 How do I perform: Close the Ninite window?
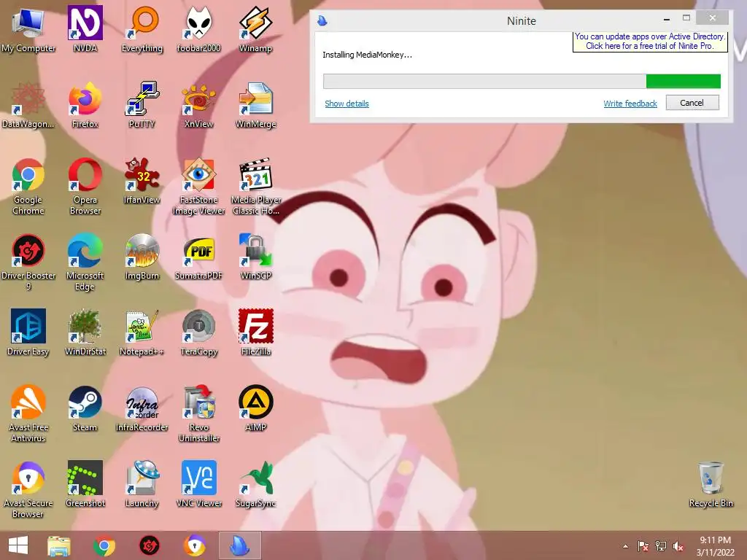[x=712, y=18]
